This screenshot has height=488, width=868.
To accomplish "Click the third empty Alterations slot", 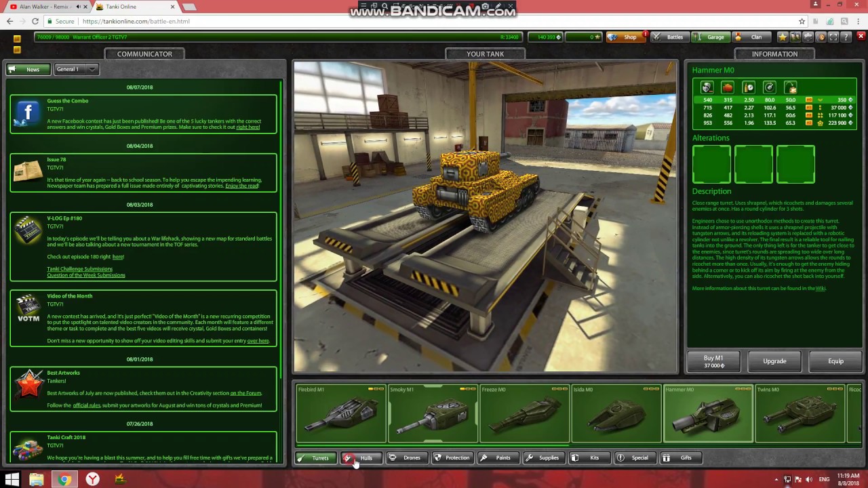I will click(795, 164).
